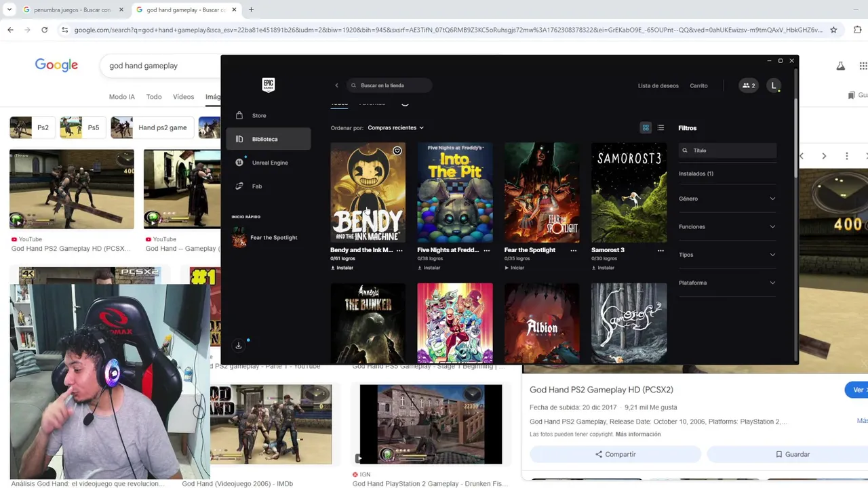Screen dimensions: 868x488
Task: Click Compartir in image preview panel
Action: pos(615,454)
